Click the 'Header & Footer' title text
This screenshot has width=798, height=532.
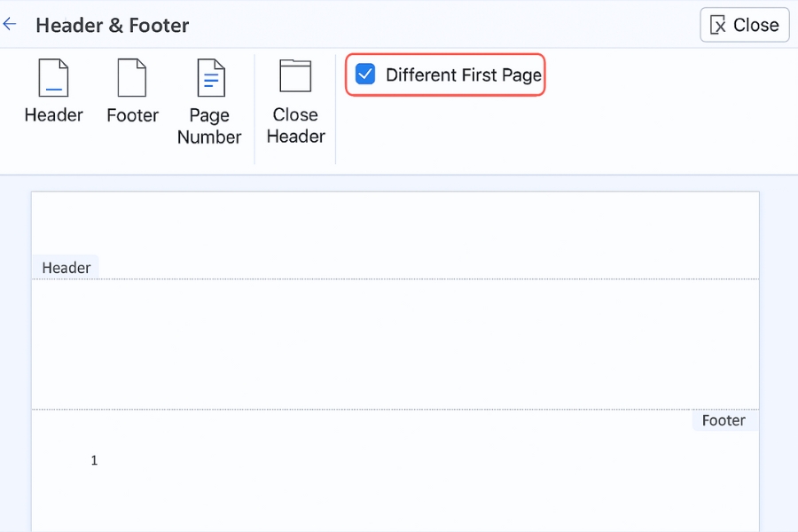click(112, 25)
